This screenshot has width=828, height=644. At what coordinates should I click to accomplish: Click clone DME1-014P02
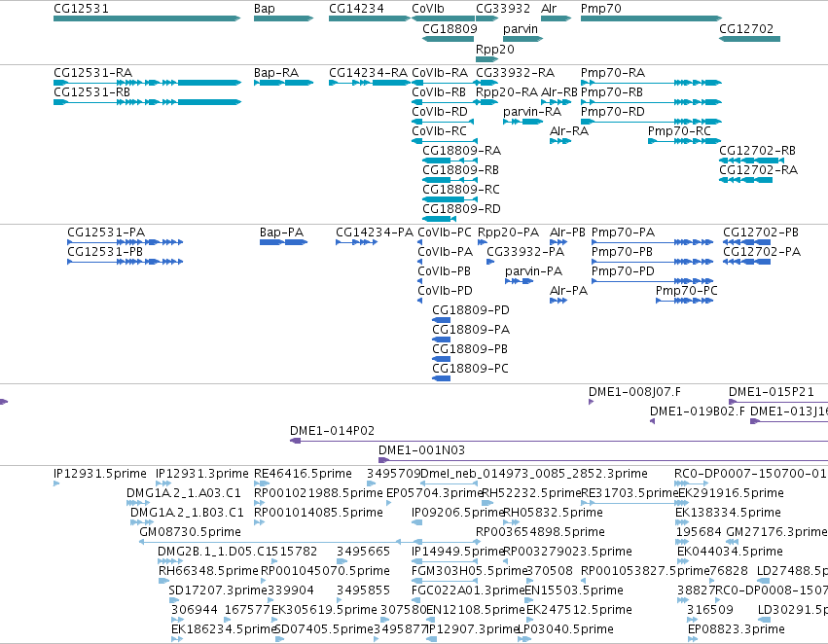(x=558, y=441)
